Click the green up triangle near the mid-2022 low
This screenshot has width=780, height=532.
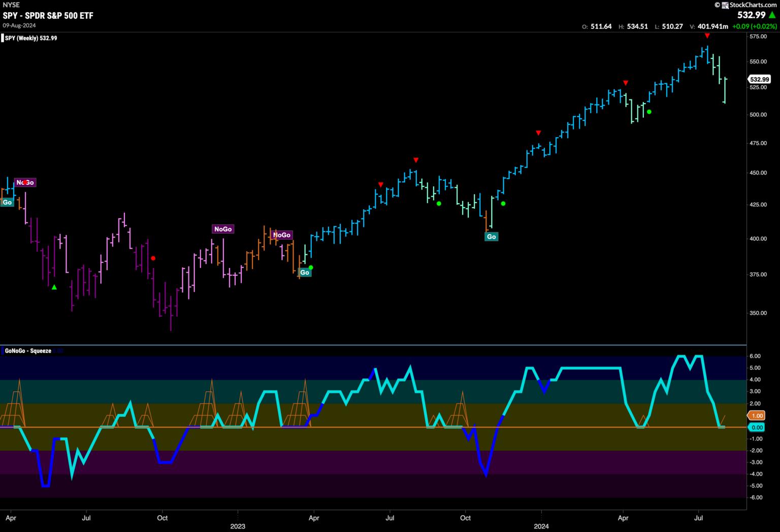[x=54, y=287]
